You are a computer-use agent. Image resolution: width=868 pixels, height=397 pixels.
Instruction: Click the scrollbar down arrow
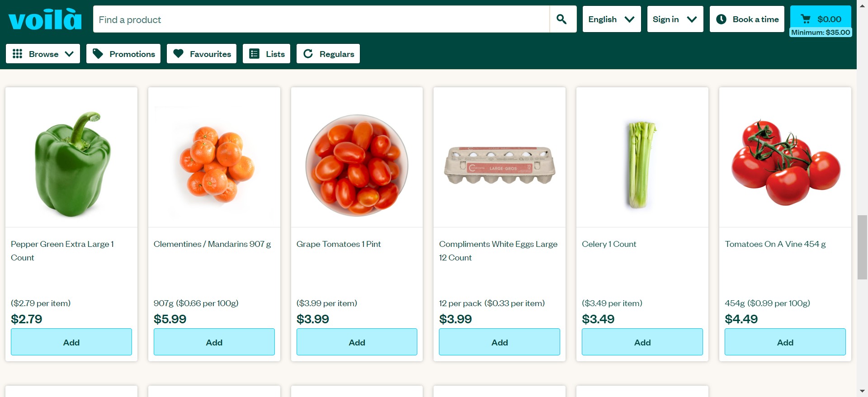point(862,391)
